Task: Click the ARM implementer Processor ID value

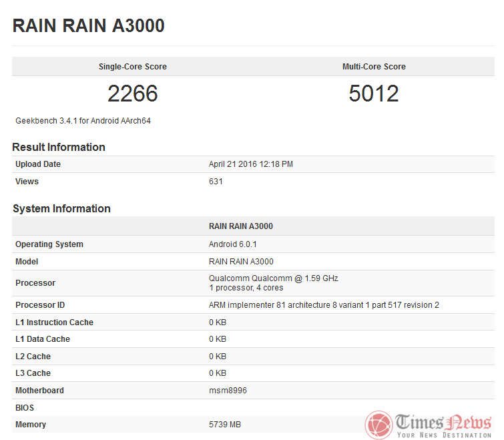Action: pyautogui.click(x=324, y=305)
